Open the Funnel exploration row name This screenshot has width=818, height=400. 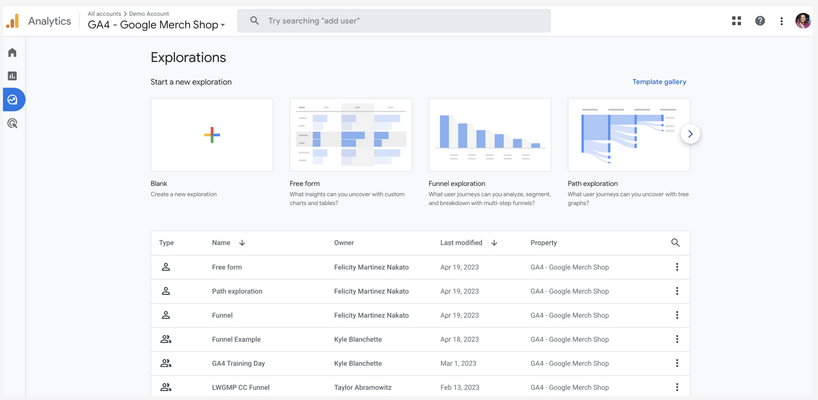[222, 315]
